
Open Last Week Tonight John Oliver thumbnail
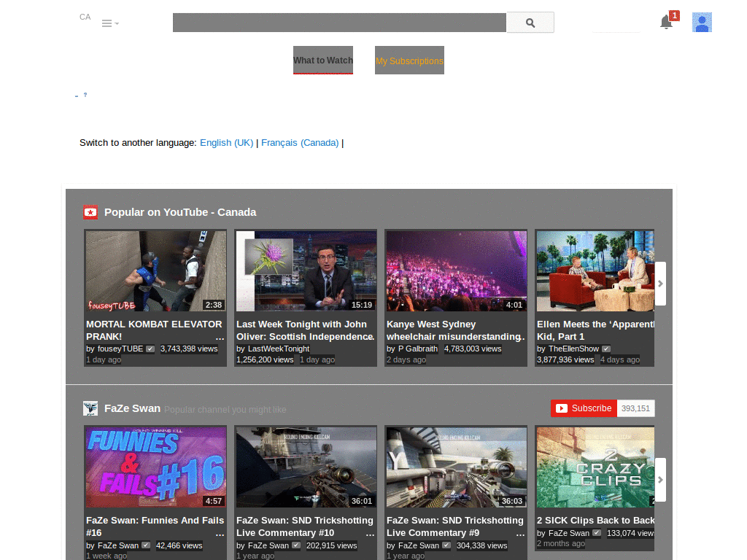coord(306,271)
